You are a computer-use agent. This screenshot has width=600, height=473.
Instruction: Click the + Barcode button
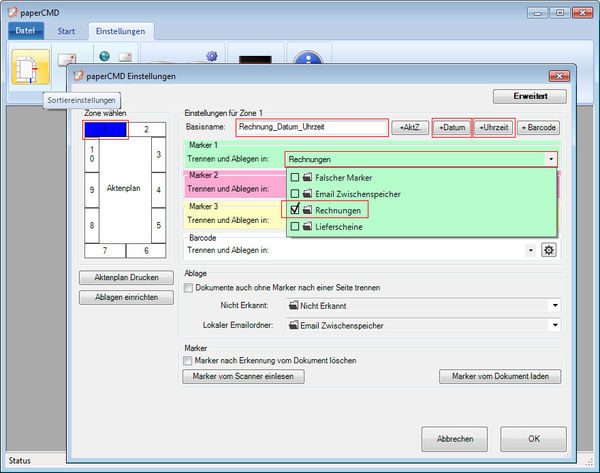point(538,127)
